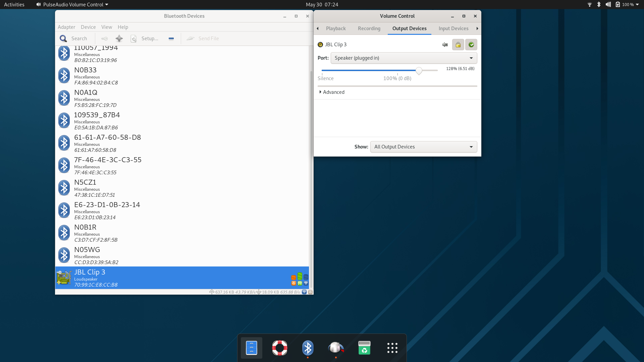Click MAC address FA:86:94:02:B4:C8
The width and height of the screenshot is (644, 362).
pyautogui.click(x=96, y=83)
